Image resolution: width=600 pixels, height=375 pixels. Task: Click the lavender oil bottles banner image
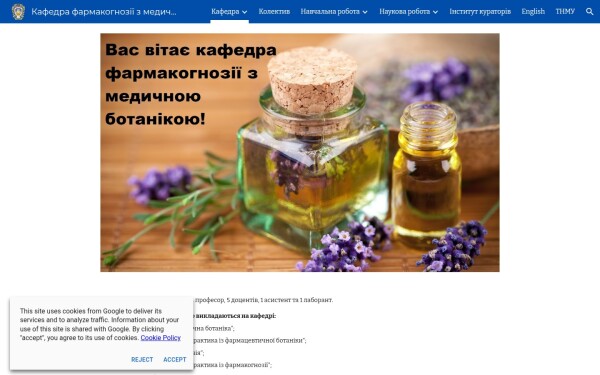(300, 152)
